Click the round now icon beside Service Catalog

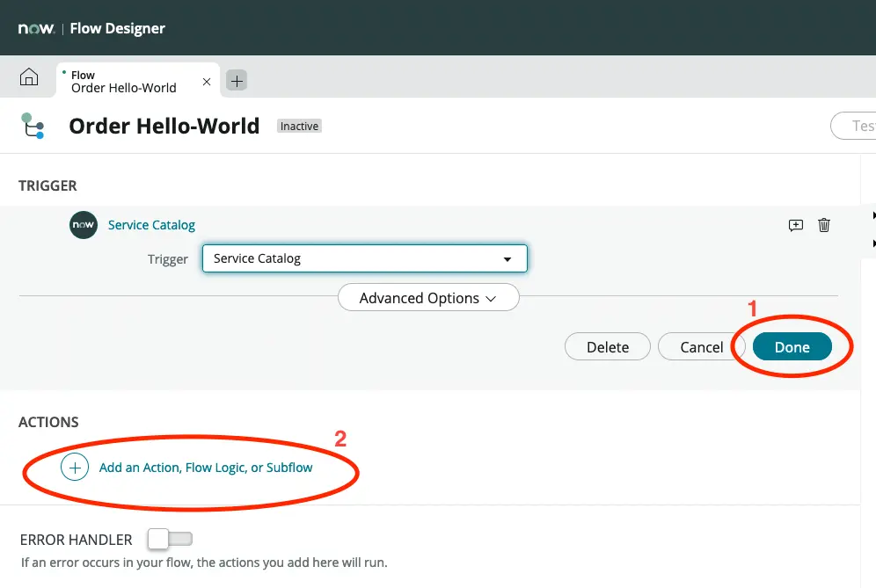pos(83,225)
